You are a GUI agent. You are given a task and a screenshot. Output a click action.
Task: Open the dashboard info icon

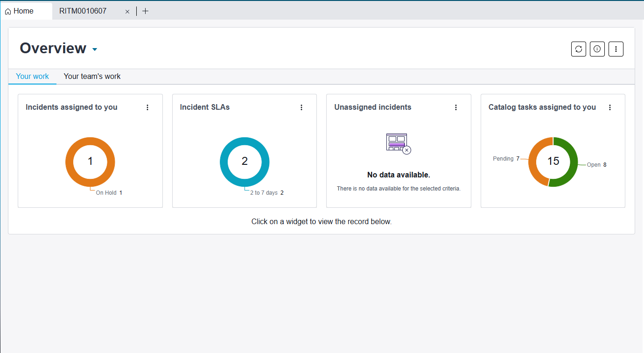(597, 49)
